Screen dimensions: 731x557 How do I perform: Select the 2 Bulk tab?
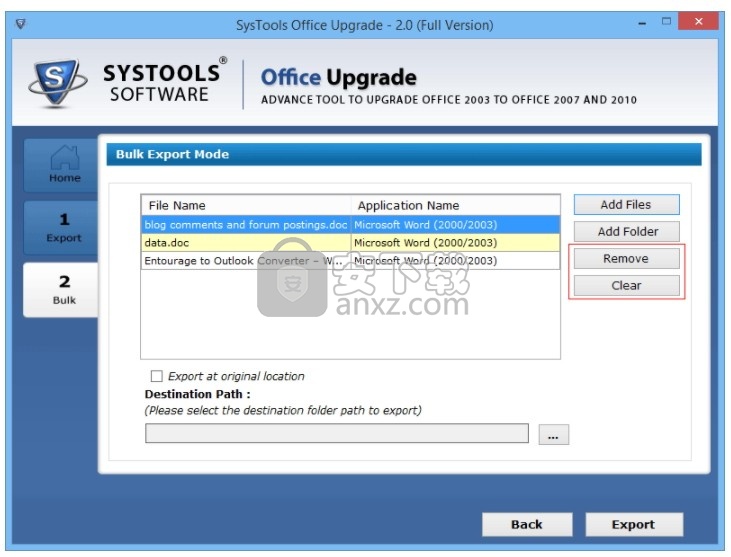coord(62,290)
